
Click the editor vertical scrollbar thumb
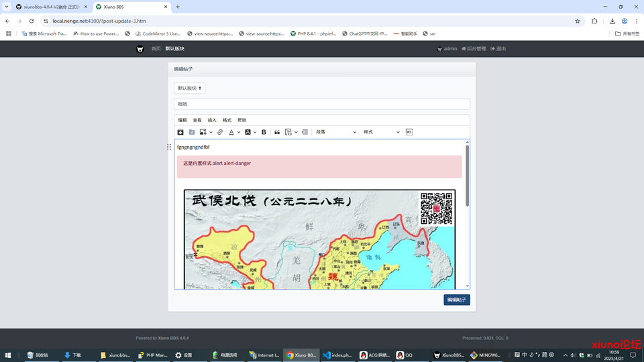pos(467,176)
